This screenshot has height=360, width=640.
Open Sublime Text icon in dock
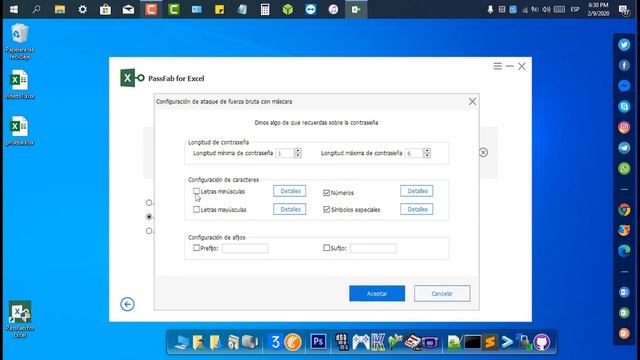(490, 342)
